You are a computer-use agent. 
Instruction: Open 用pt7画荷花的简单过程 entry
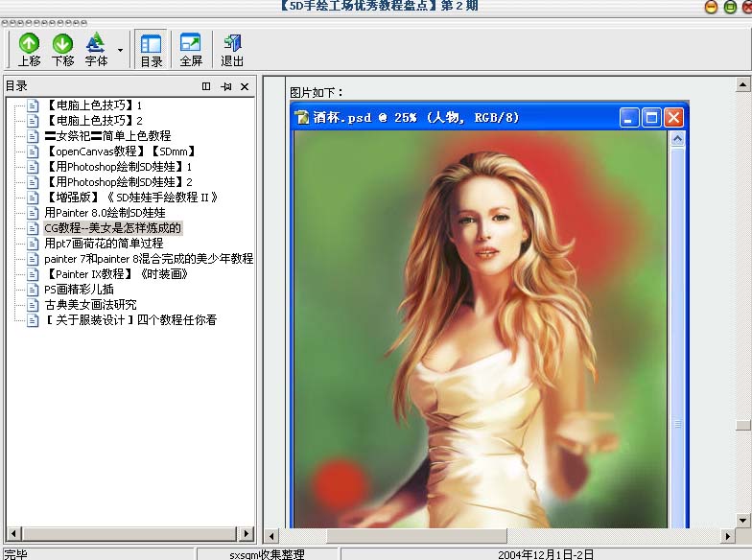104,244
